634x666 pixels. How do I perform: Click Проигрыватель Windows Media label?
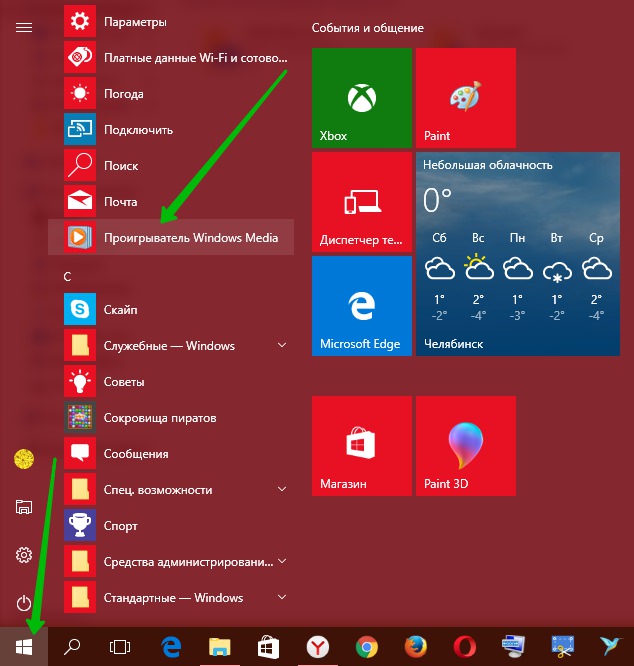(x=191, y=238)
